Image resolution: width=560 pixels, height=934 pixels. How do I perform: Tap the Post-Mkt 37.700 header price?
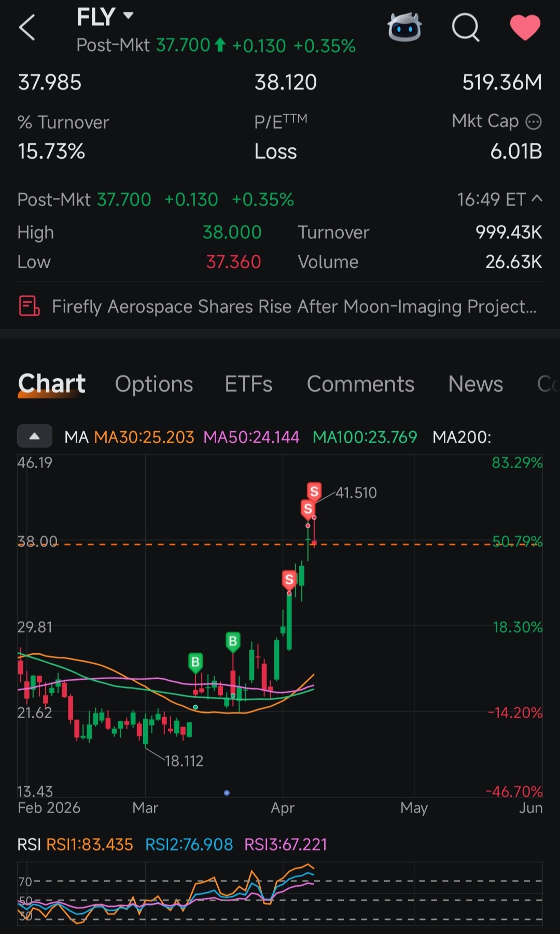click(183, 46)
